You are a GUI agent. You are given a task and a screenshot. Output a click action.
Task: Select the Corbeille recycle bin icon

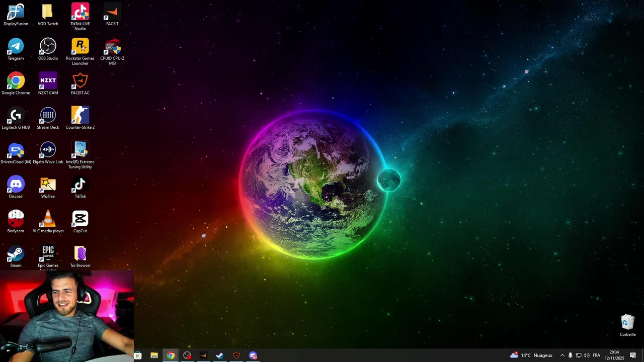[627, 325]
